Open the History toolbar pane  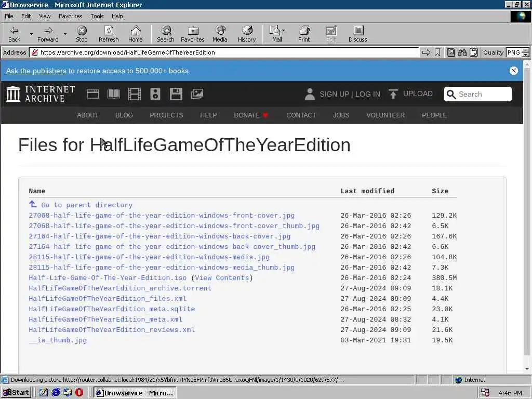247,34
